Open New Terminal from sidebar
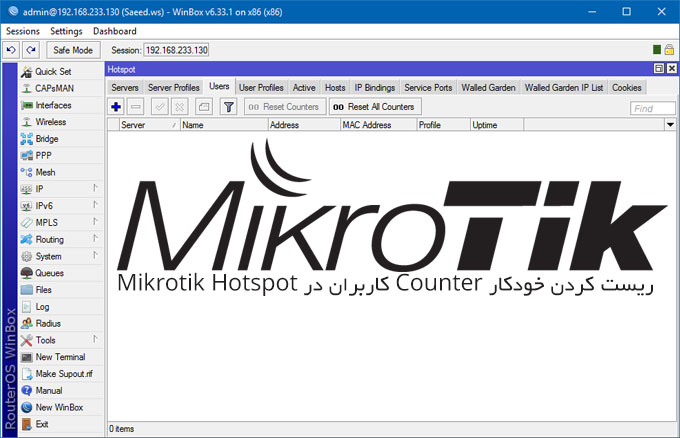This screenshot has height=438, width=680. [x=61, y=357]
